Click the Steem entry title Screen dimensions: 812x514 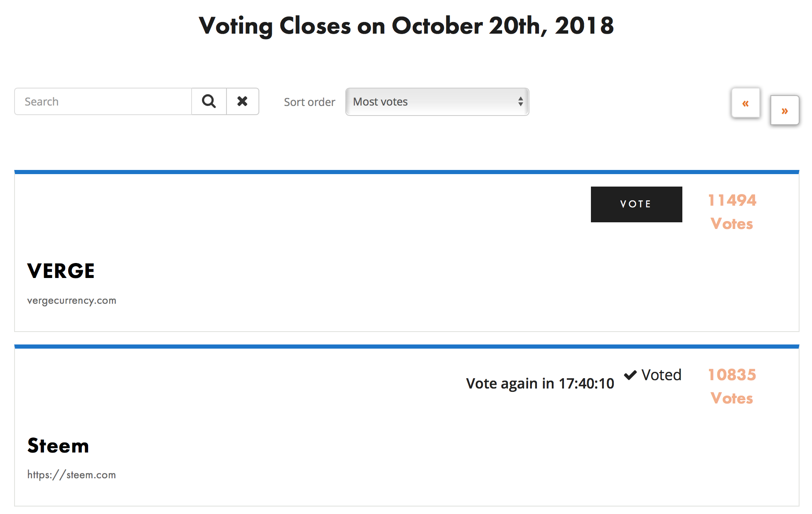(x=58, y=445)
